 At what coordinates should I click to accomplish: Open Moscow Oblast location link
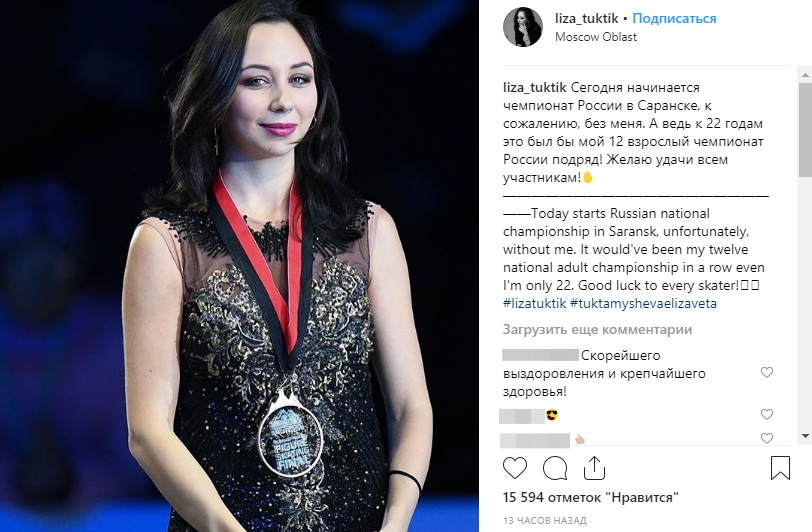point(596,37)
